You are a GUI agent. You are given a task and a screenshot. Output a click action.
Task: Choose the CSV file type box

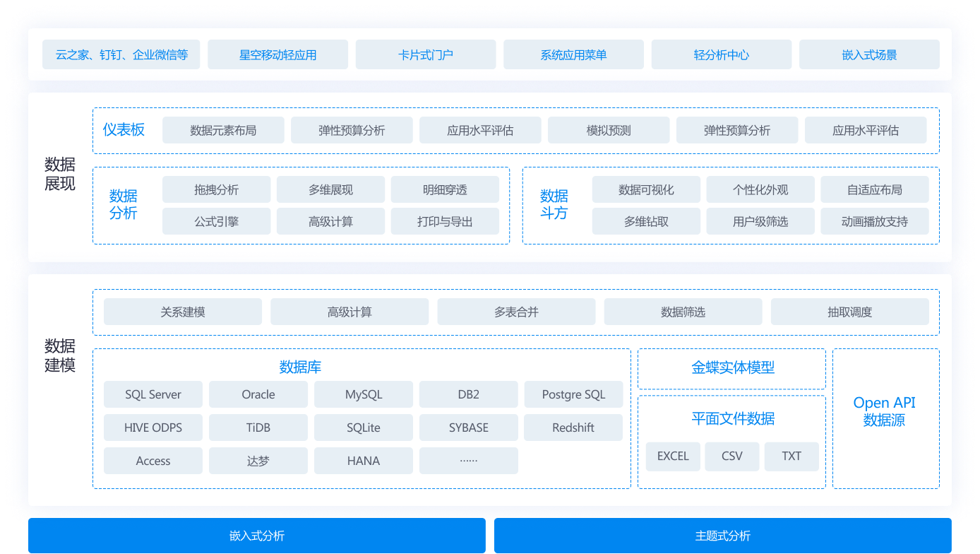(732, 456)
